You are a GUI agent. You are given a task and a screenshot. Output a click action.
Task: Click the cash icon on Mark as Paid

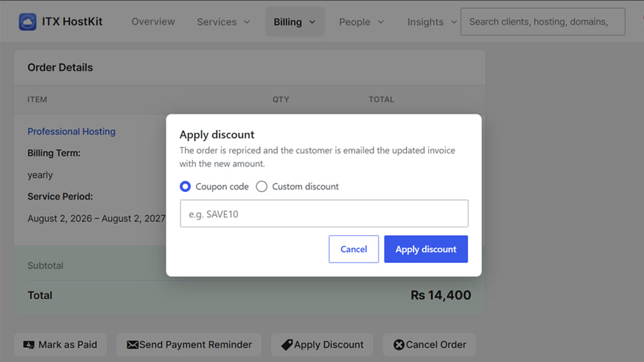(29, 345)
